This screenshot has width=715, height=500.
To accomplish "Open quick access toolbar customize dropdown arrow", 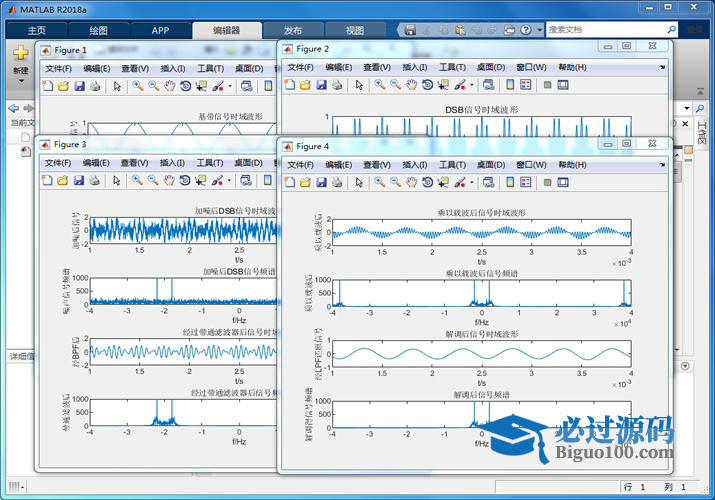I will tap(539, 30).
